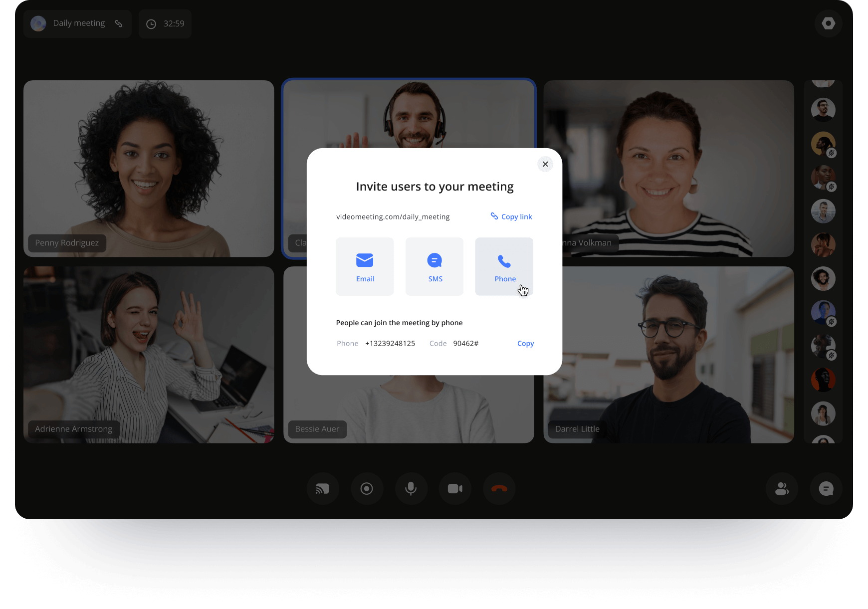Select the Email invite option
Screen dimensions: 868x609
(x=365, y=266)
